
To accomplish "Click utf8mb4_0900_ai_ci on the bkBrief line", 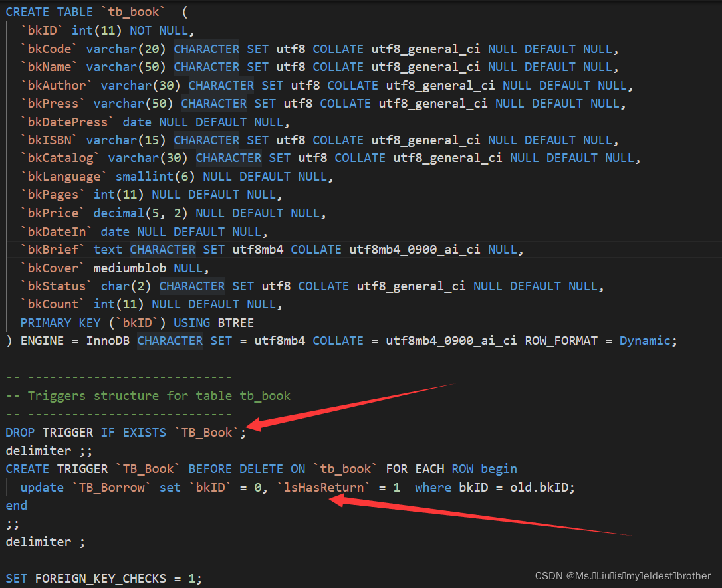I will point(414,250).
